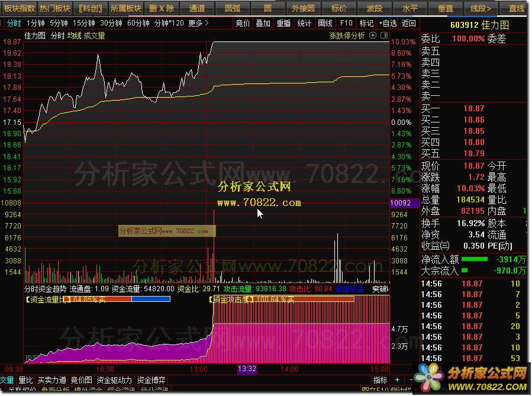
Task: Toggle the 叠加 overlay mode
Action: [263, 23]
